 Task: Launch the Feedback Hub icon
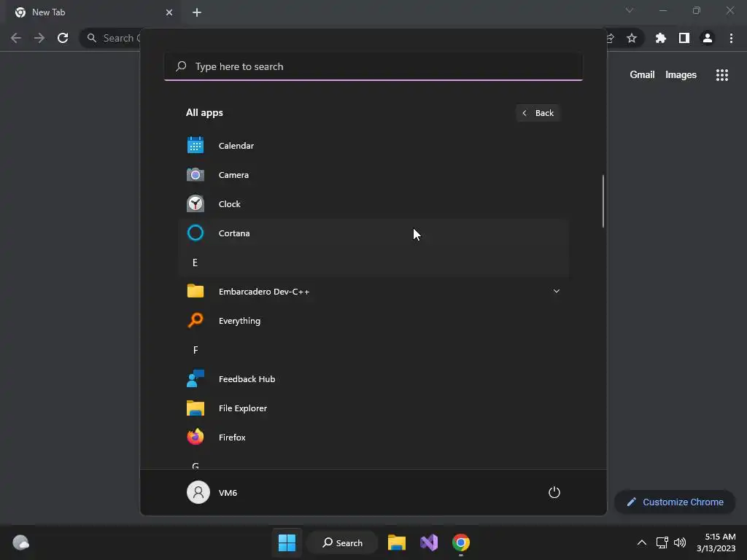coord(196,378)
